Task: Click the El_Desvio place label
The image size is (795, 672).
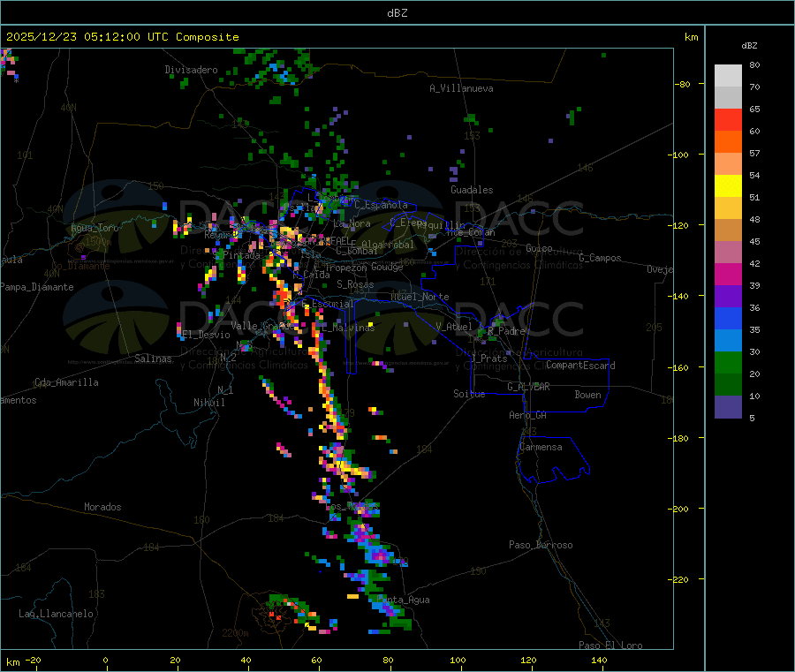Action: coord(207,335)
